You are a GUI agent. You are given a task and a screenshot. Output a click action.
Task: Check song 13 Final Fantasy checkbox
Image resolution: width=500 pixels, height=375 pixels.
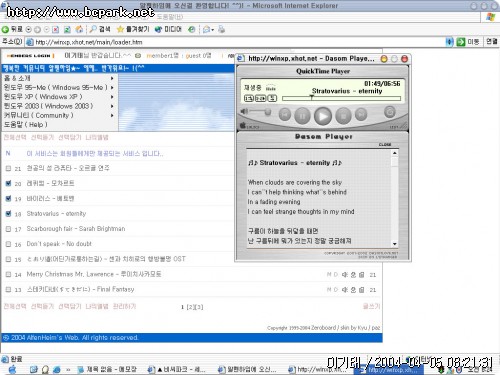8,289
